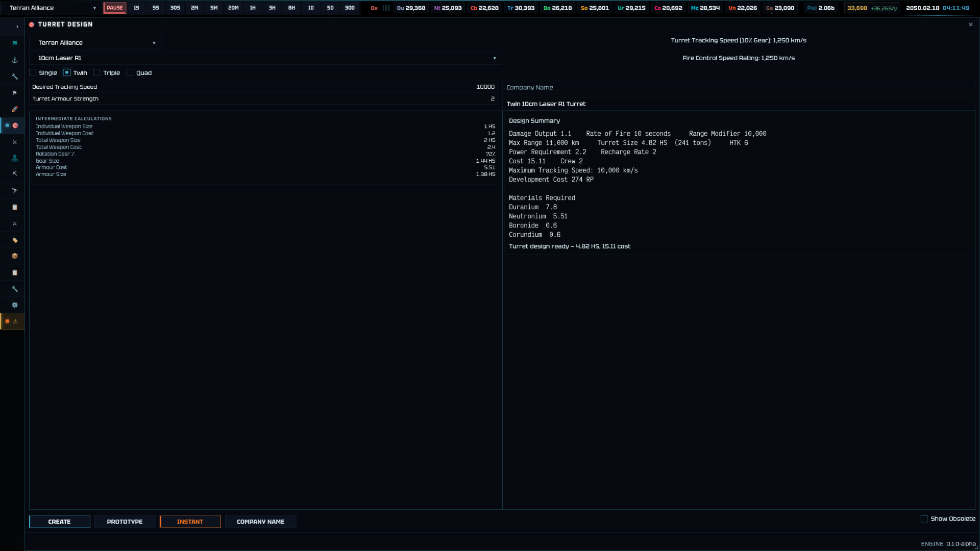Open the white flag sidebar icon
Image resolution: width=980 pixels, height=551 pixels.
point(15,93)
